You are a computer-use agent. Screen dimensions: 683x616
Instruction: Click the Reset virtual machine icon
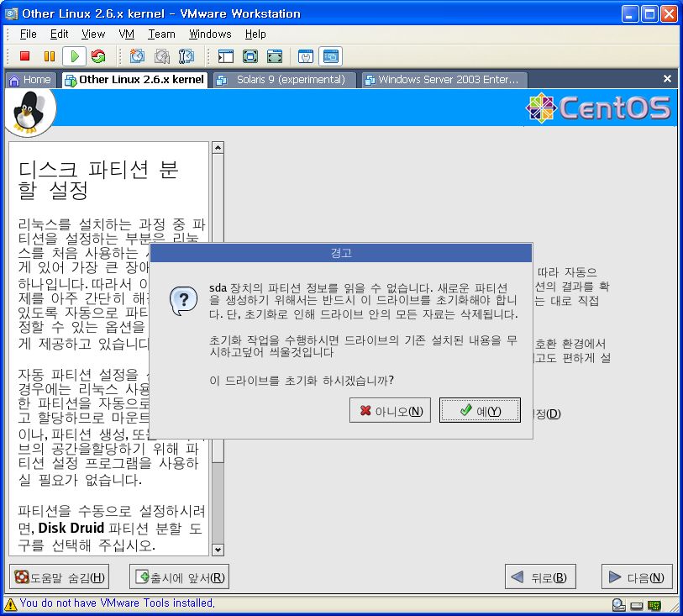(98, 56)
